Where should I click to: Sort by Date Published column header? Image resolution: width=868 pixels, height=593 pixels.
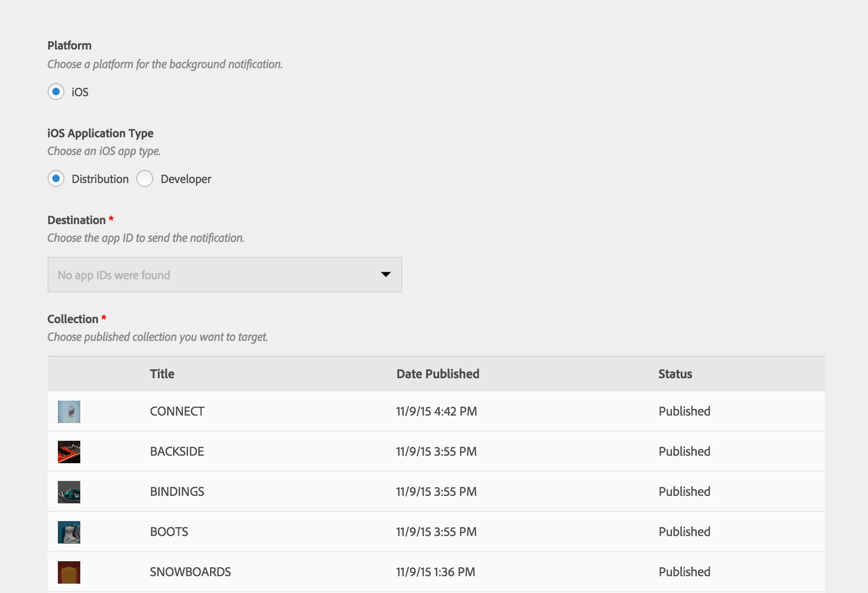point(438,374)
